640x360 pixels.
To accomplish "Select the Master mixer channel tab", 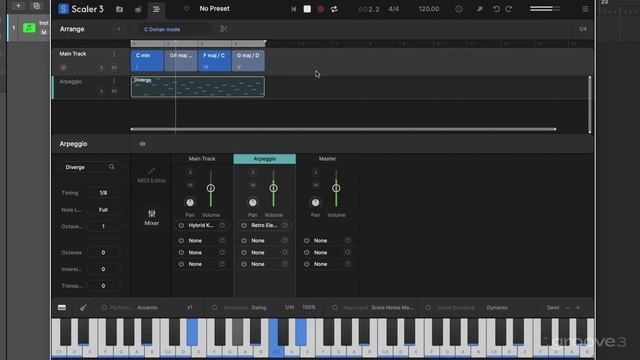I will [x=327, y=159].
